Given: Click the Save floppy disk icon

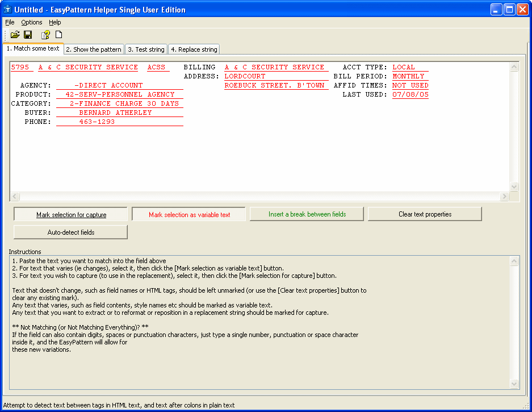Looking at the screenshot, I should pyautogui.click(x=28, y=35).
